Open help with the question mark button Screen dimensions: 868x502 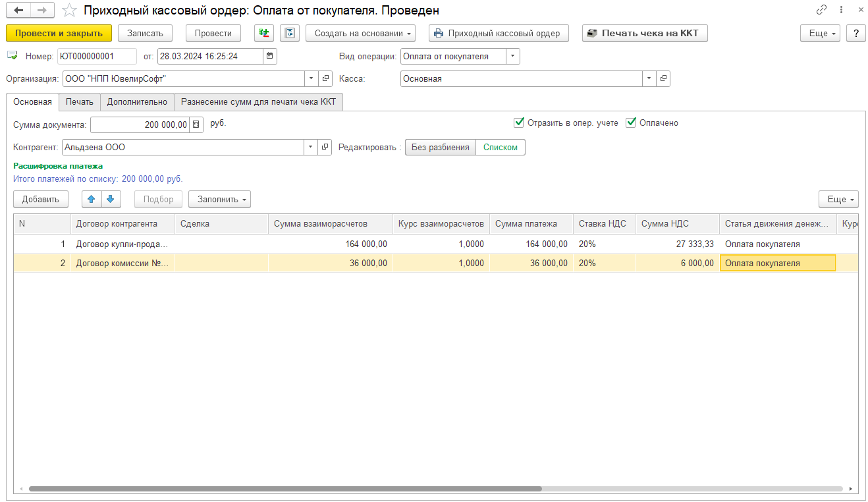pyautogui.click(x=855, y=33)
